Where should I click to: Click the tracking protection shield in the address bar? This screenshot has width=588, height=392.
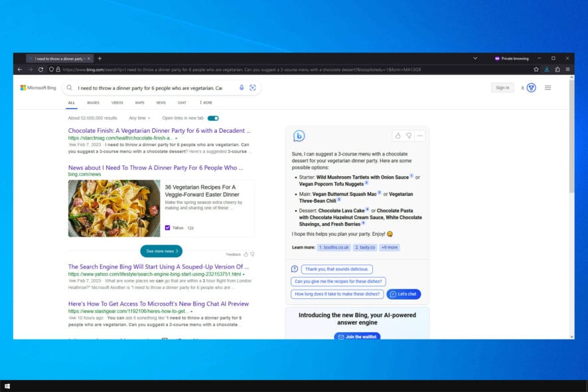(x=52, y=69)
